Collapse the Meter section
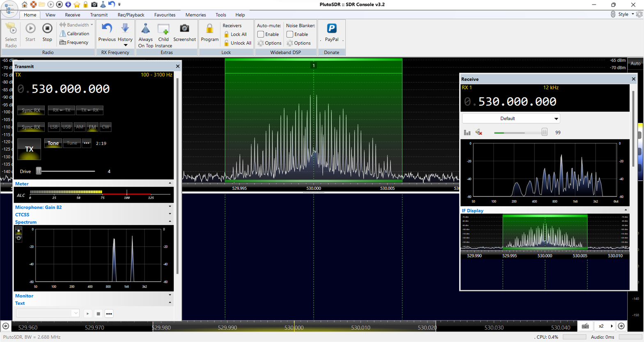This screenshot has height=342, width=644. pyautogui.click(x=170, y=183)
